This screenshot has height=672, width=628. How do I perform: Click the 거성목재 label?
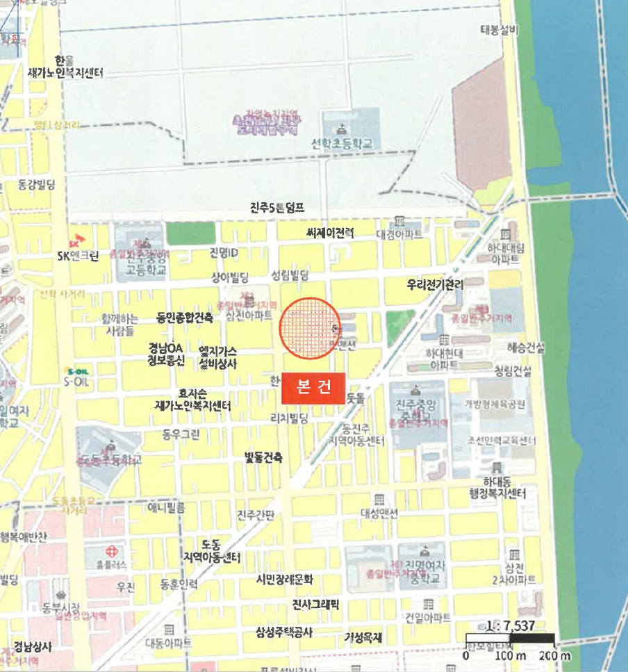pos(363,638)
